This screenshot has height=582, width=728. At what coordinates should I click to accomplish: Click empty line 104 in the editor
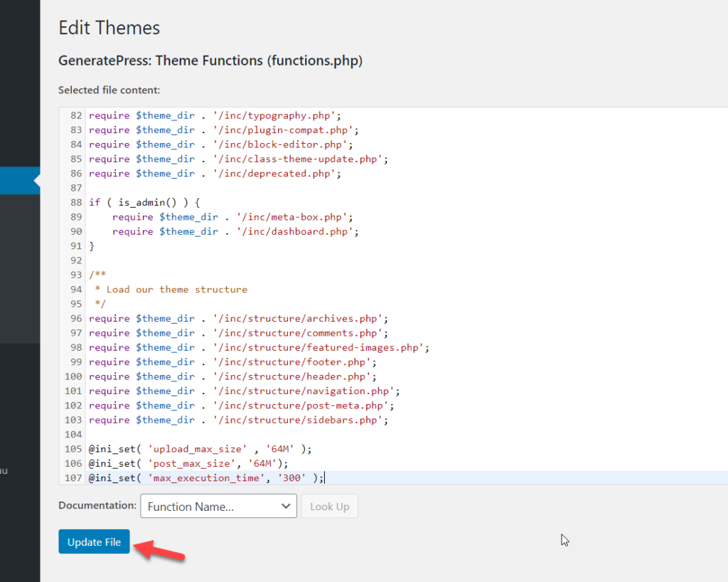coord(284,434)
